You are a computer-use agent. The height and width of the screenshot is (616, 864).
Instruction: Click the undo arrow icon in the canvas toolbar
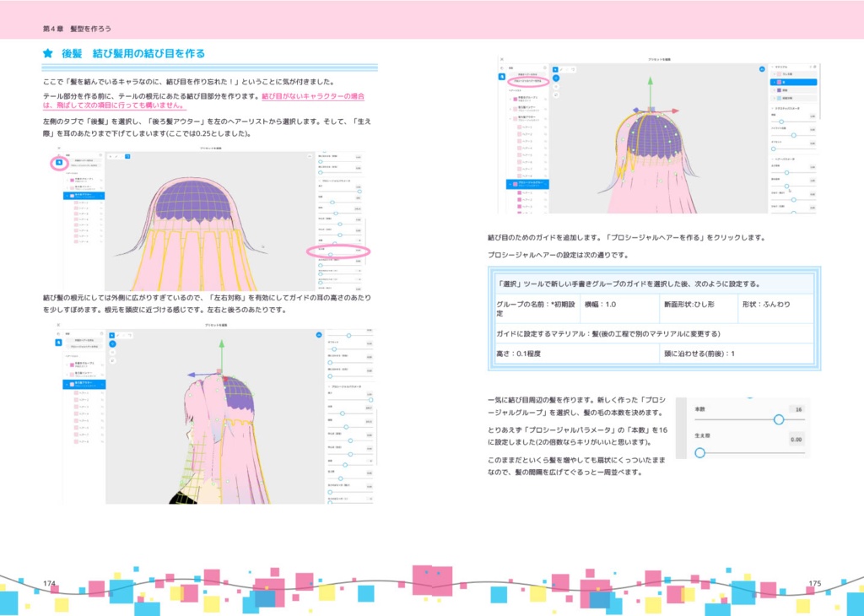[x=573, y=69]
